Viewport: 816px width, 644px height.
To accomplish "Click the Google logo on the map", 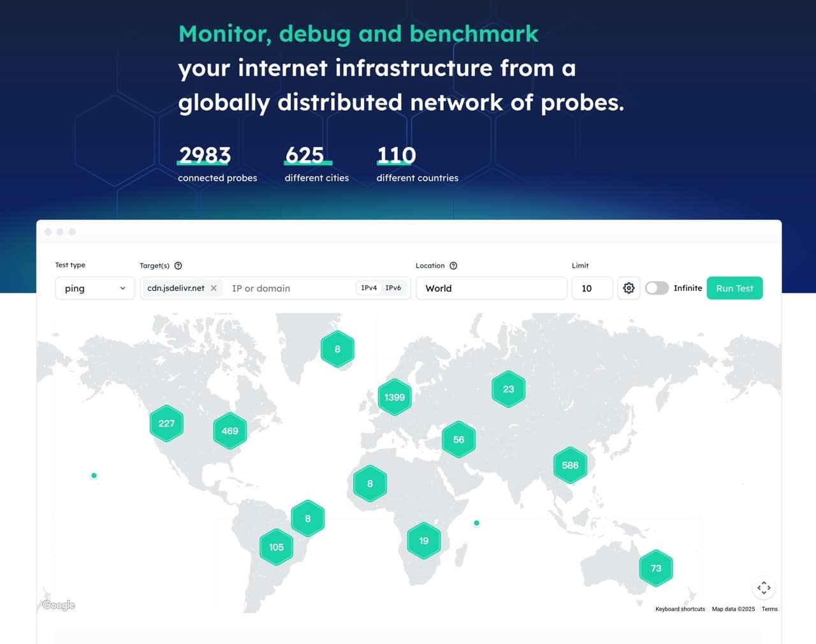I will coord(59,605).
